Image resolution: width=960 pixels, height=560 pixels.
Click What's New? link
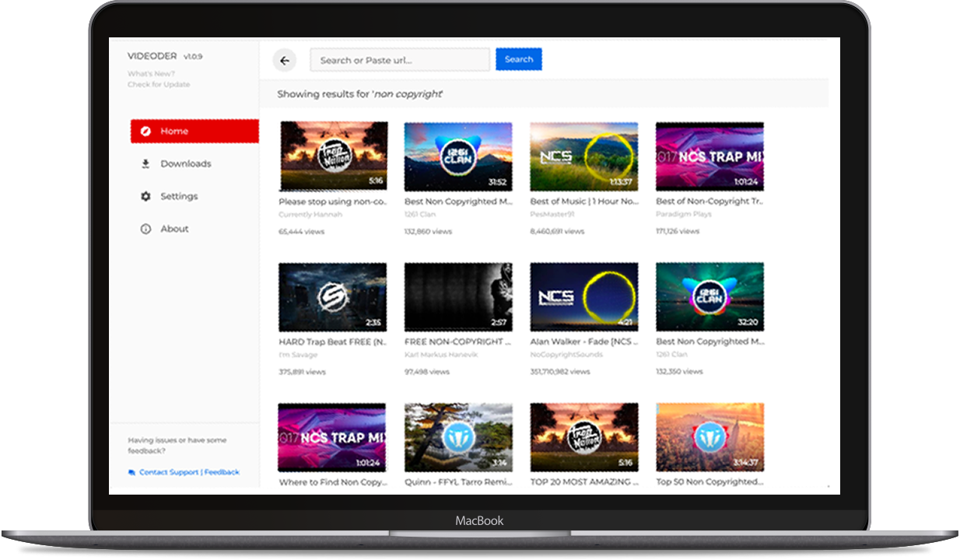152,74
